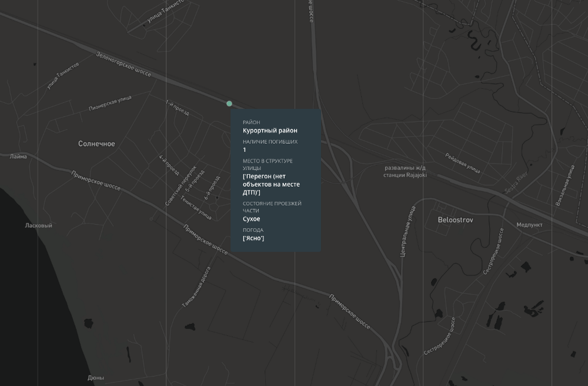The image size is (588, 386).
Task: Click the Ласковый place label
Action: pyautogui.click(x=38, y=225)
